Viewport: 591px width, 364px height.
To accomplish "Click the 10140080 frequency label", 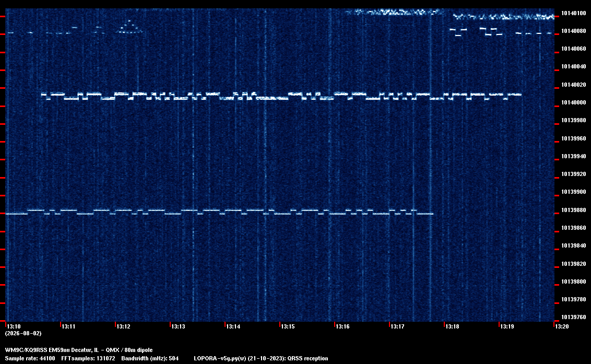I will (574, 31).
